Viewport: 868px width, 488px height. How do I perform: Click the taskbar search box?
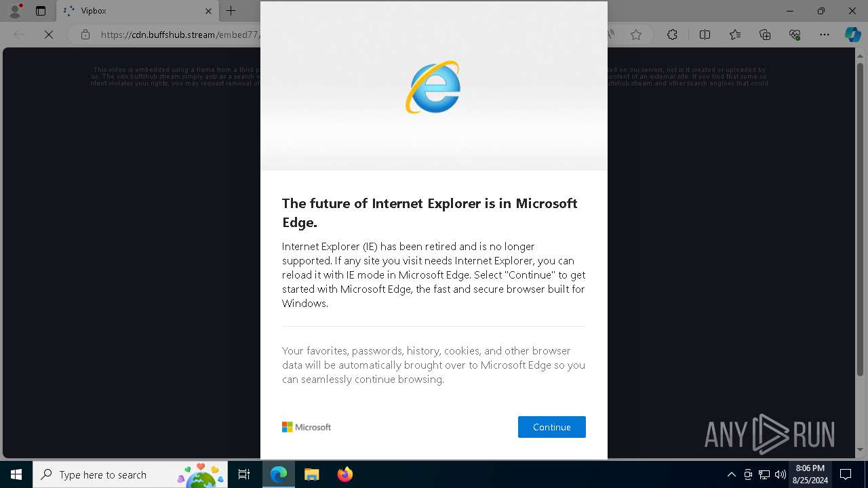point(130,474)
